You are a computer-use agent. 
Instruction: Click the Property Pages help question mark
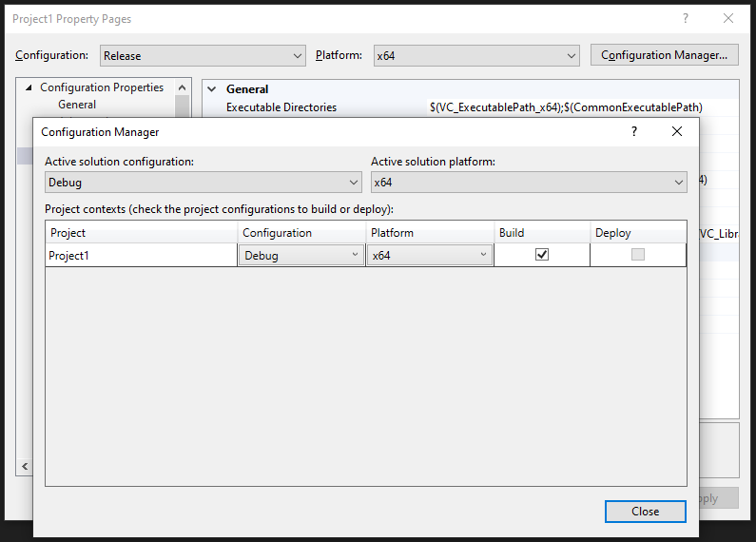pos(684,19)
